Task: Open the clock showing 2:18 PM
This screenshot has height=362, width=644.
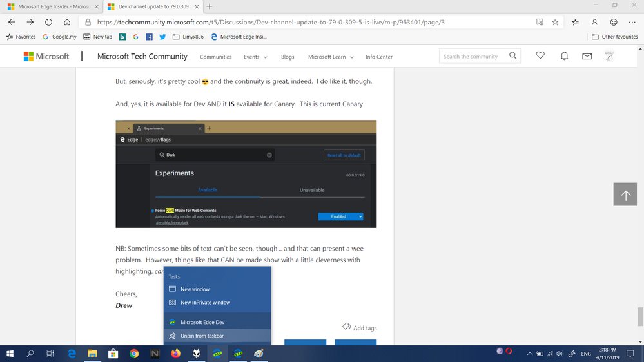Action: [x=607, y=354]
